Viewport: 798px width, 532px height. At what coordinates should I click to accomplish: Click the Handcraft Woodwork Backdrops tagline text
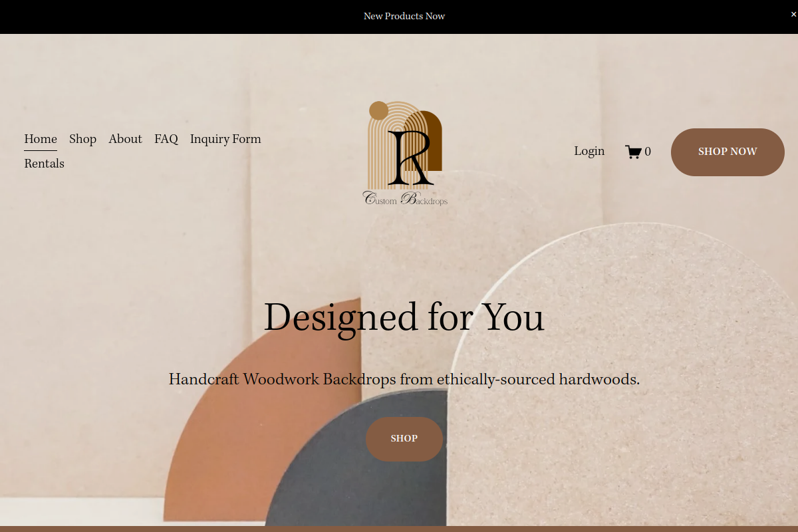(x=404, y=380)
